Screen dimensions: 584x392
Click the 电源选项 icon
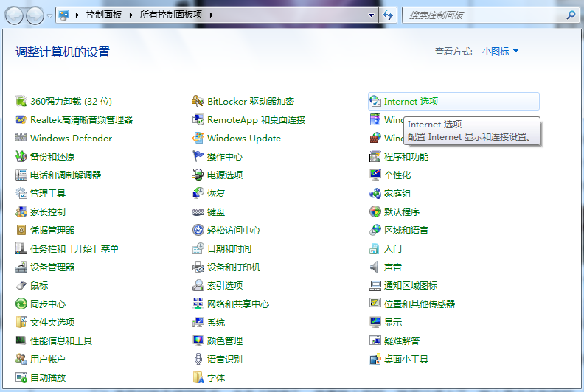198,175
